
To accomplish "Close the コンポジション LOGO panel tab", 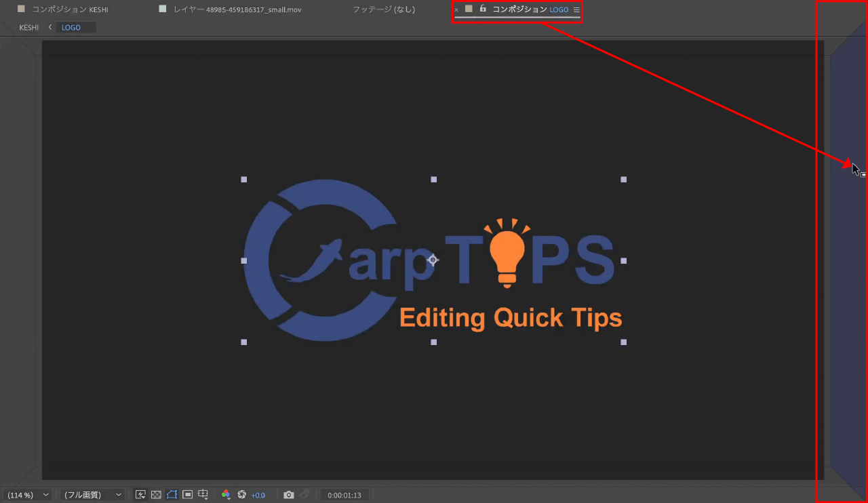I will click(x=456, y=10).
